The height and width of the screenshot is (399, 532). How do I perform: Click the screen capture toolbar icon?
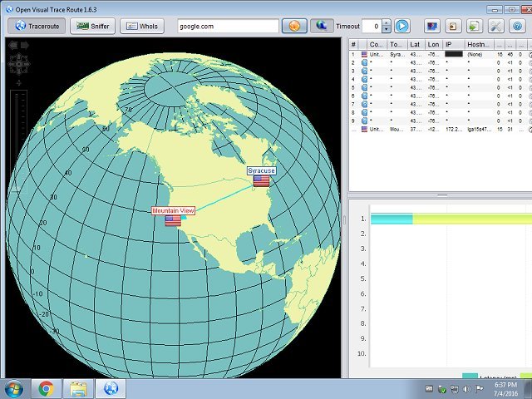tap(431, 26)
